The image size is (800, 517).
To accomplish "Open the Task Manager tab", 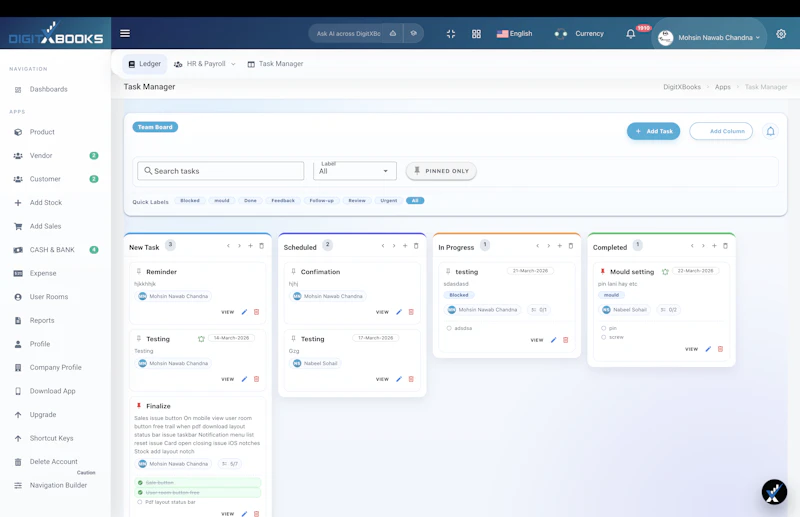I will point(275,64).
